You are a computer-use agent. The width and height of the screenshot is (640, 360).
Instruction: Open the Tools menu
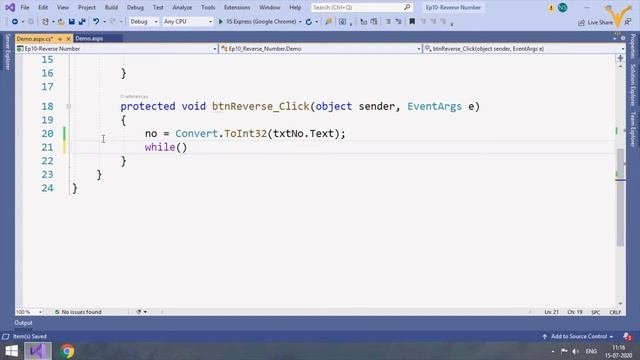pyautogui.click(x=208, y=7)
